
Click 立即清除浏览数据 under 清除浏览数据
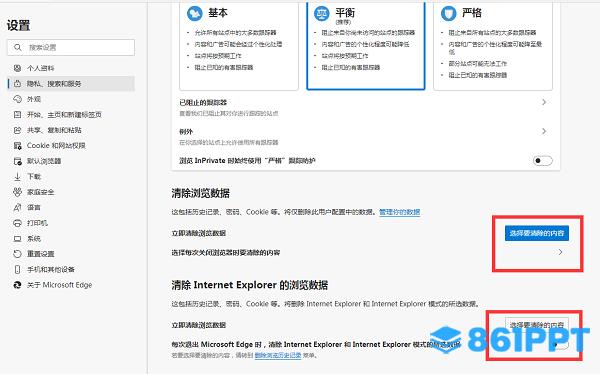click(199, 233)
